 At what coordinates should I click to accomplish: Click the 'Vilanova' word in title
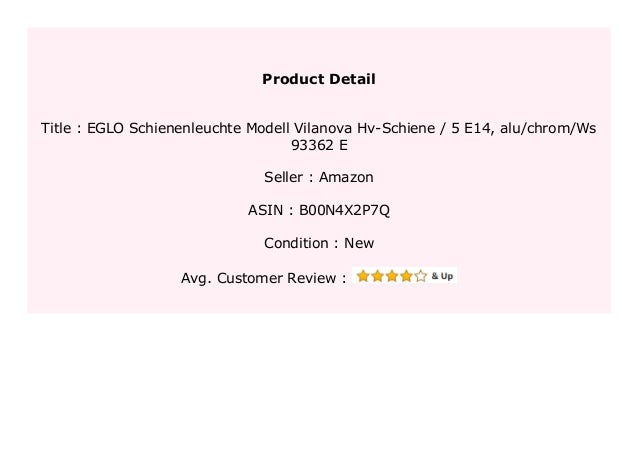(x=323, y=128)
